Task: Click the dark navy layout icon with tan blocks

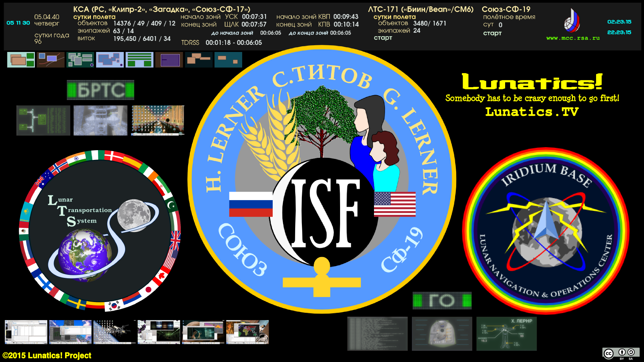Action: 199,60
